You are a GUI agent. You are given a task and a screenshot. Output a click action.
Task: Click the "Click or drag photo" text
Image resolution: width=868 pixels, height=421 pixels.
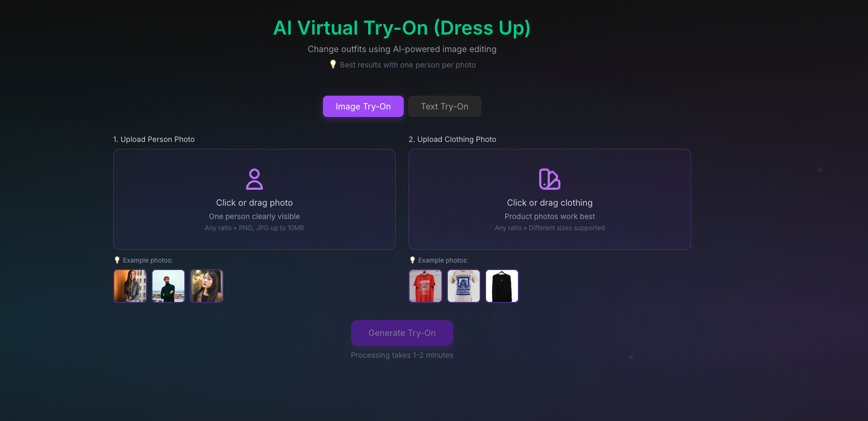(x=254, y=203)
